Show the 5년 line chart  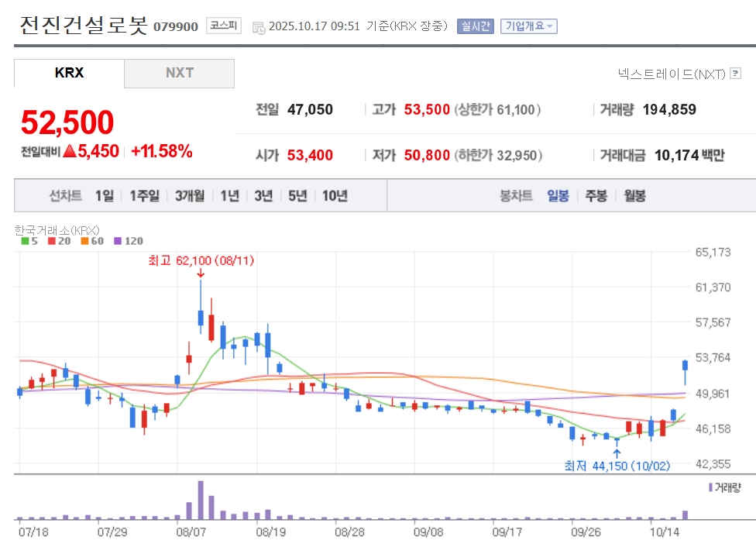pos(297,196)
